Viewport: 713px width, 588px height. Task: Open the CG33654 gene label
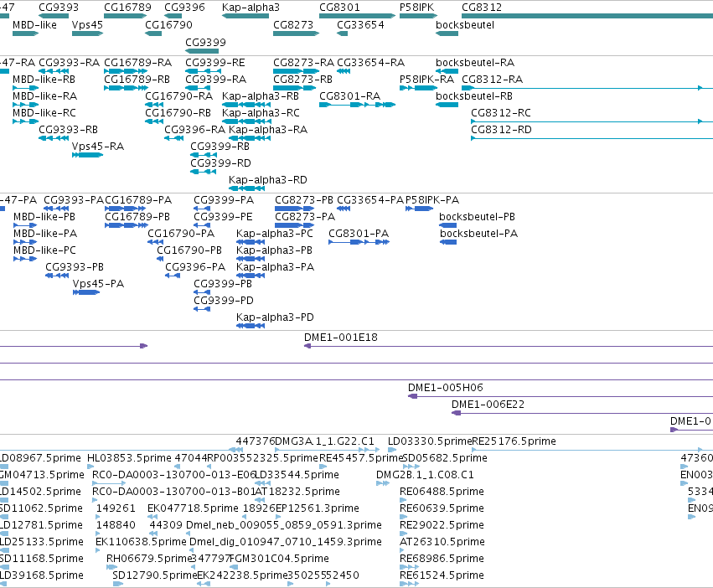pos(360,24)
